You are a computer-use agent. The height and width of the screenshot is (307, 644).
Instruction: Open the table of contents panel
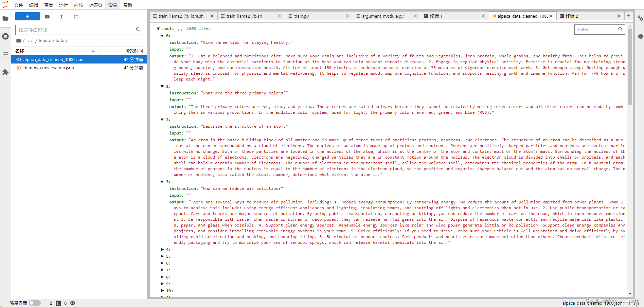[5, 54]
